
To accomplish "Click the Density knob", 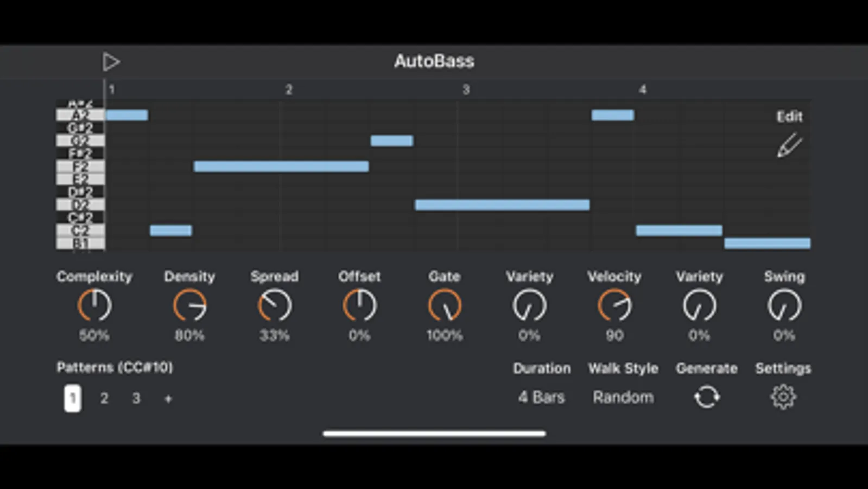I will click(189, 305).
